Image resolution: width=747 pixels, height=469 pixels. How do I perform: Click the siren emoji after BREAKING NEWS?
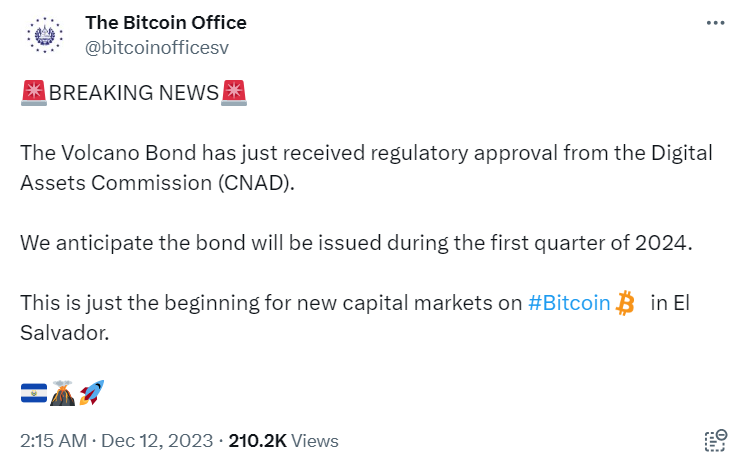[234, 93]
